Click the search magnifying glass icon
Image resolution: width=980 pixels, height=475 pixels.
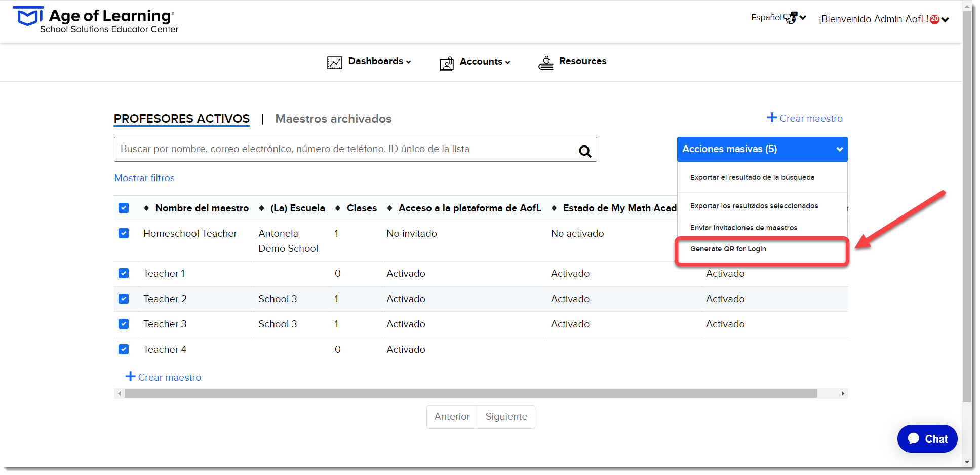coord(585,151)
